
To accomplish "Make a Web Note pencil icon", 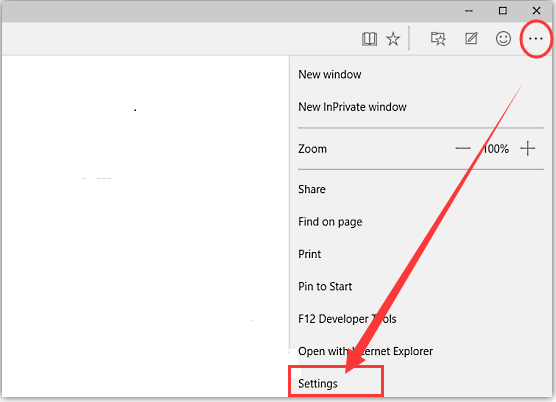I will (x=471, y=38).
